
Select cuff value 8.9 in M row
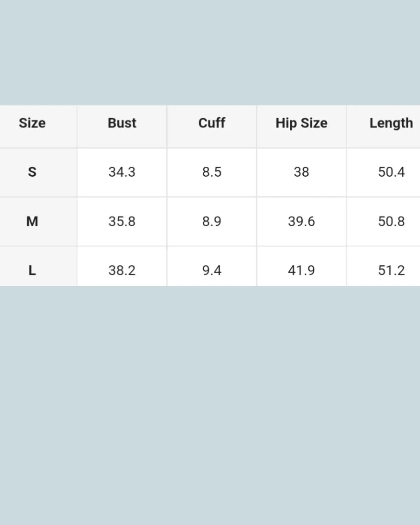[212, 221]
